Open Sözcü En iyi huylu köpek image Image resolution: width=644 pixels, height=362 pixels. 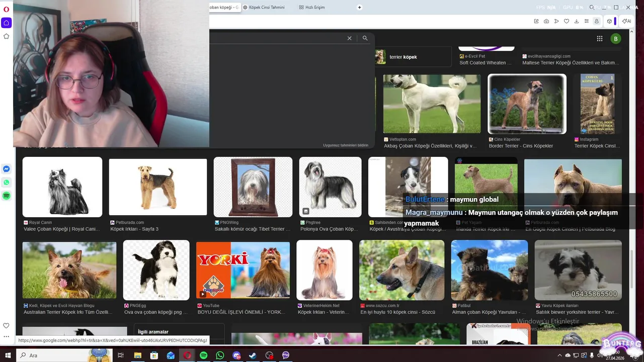pyautogui.click(x=402, y=270)
